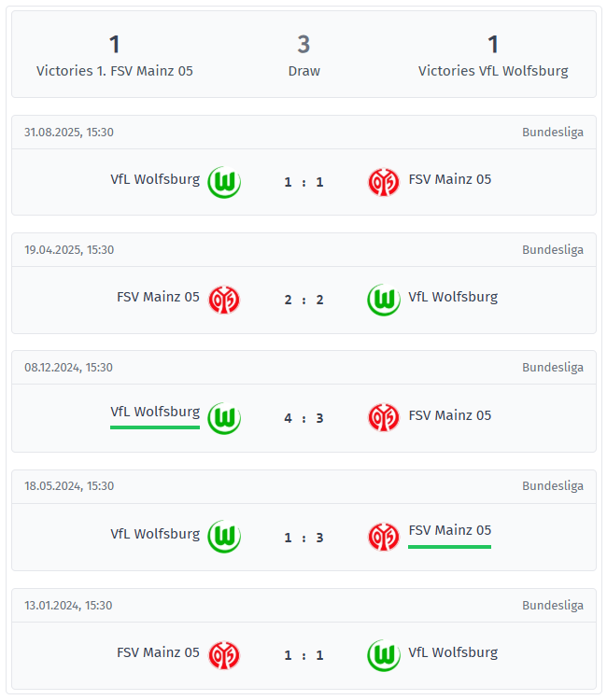607x700 pixels.
Task: Click Wolfsburg logo in 31.08.2025 match
Action: 224,182
